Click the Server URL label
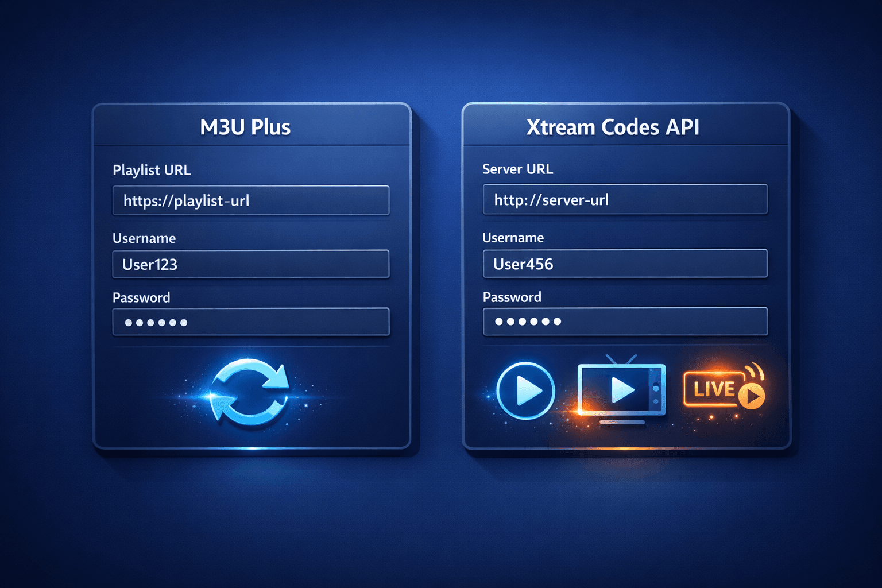Screen dimensions: 882x588 click(x=517, y=169)
